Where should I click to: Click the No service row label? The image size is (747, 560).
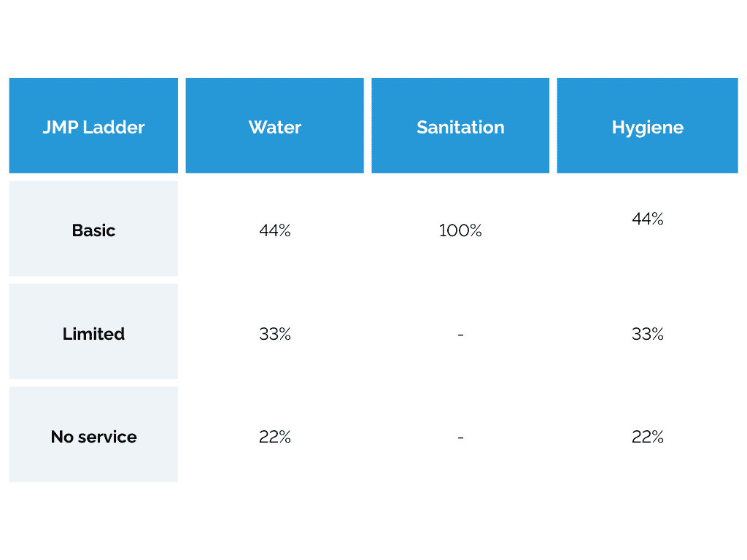(93, 437)
